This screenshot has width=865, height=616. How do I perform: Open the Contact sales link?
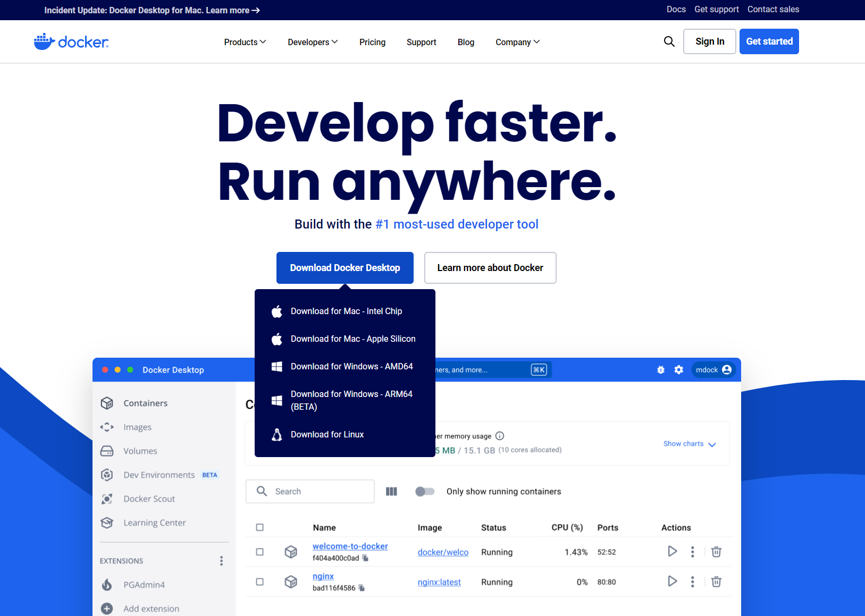(x=773, y=10)
